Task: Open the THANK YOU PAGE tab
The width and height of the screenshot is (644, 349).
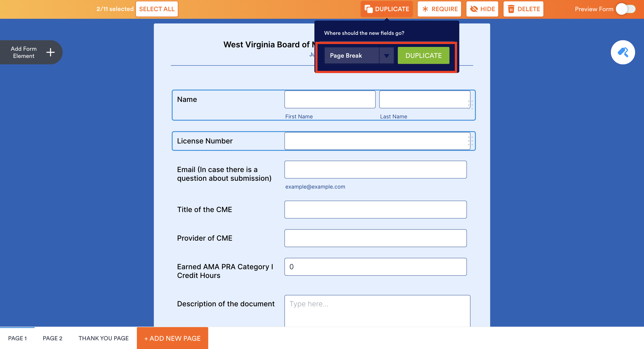Action: point(104,338)
